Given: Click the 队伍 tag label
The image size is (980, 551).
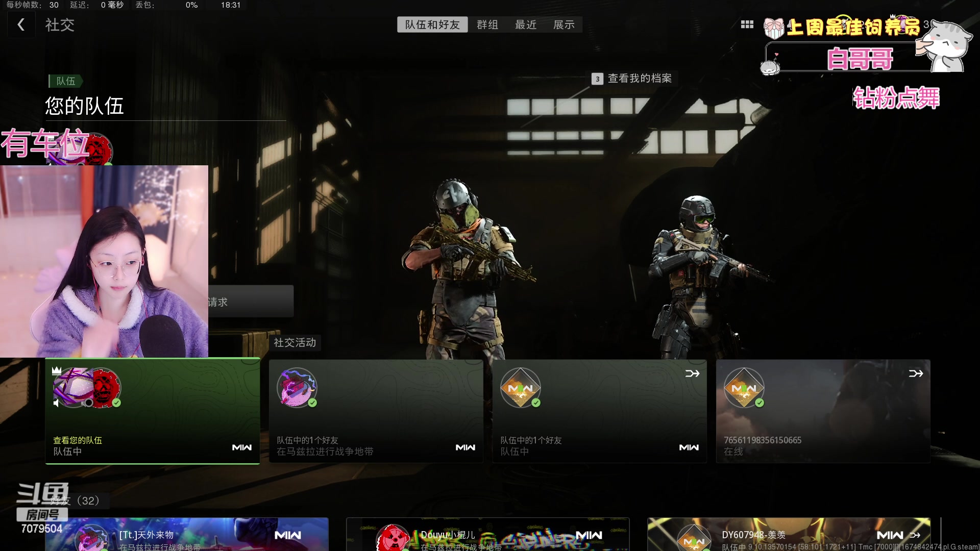Looking at the screenshot, I should [x=65, y=81].
